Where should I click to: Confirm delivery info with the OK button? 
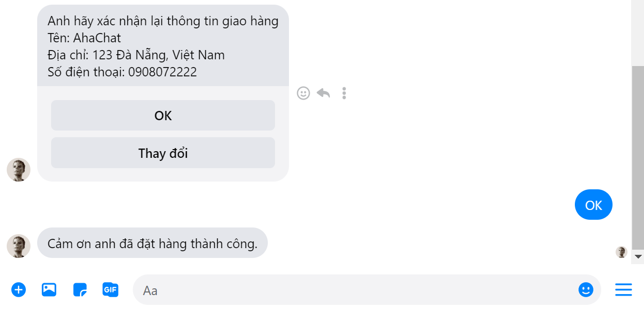[x=163, y=116]
